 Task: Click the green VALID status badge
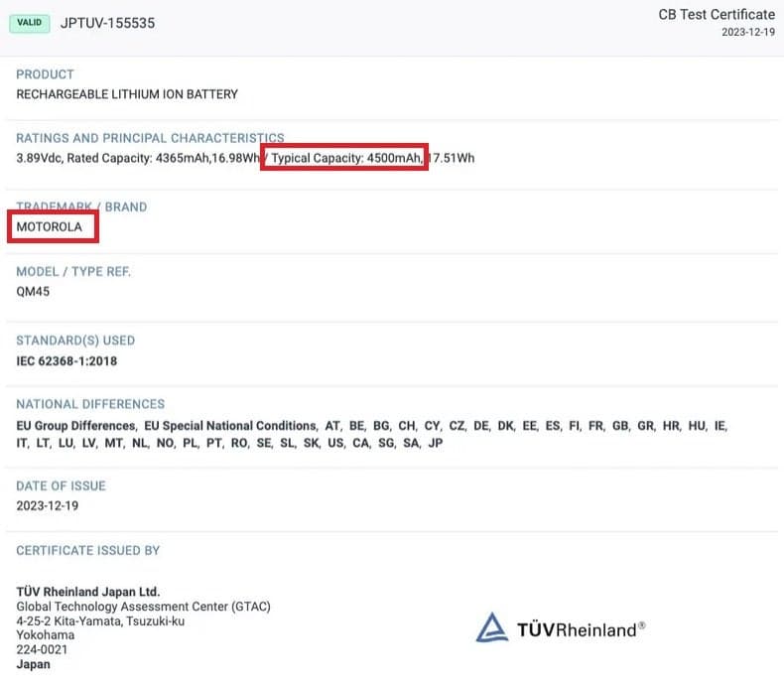[x=30, y=22]
